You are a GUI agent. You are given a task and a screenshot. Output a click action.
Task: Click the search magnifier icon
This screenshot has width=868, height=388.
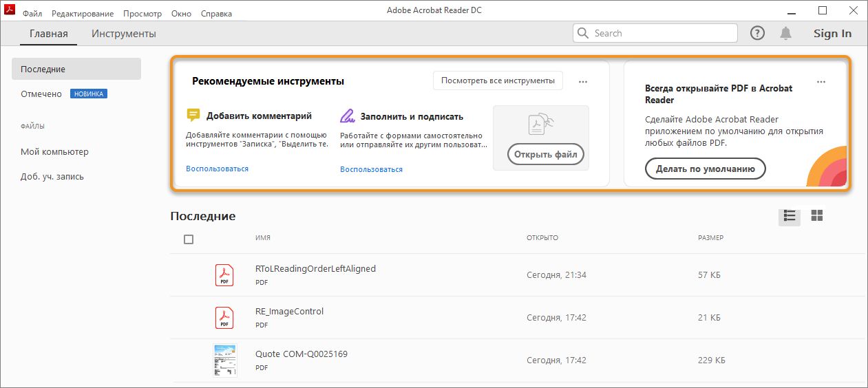(584, 33)
